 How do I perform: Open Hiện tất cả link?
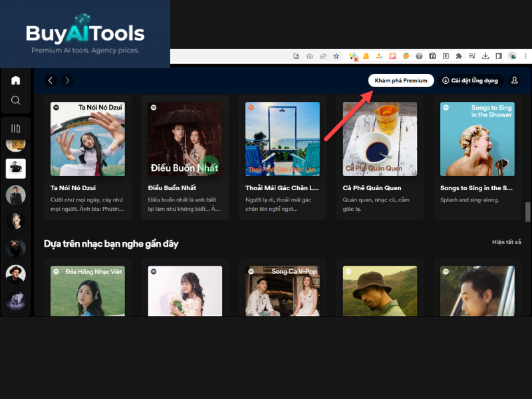point(507,242)
